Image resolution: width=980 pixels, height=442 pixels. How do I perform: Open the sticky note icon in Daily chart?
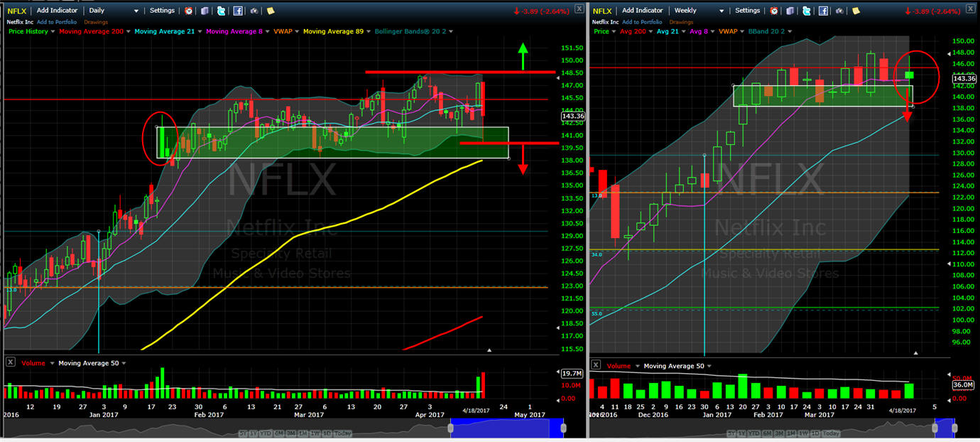point(271,11)
